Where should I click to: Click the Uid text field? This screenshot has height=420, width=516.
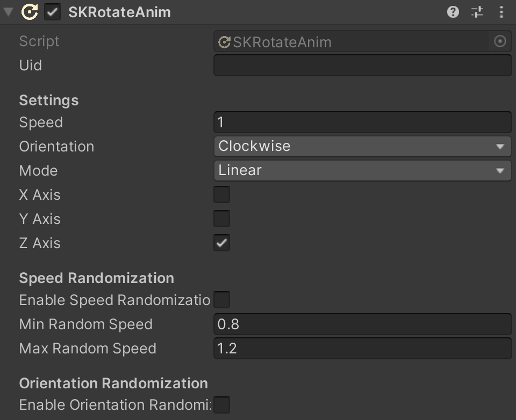click(362, 66)
